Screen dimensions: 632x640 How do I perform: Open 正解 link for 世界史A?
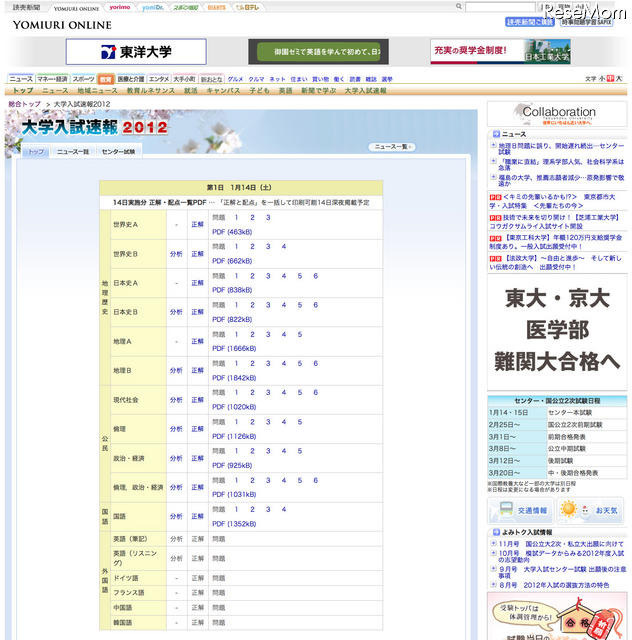tap(198, 224)
